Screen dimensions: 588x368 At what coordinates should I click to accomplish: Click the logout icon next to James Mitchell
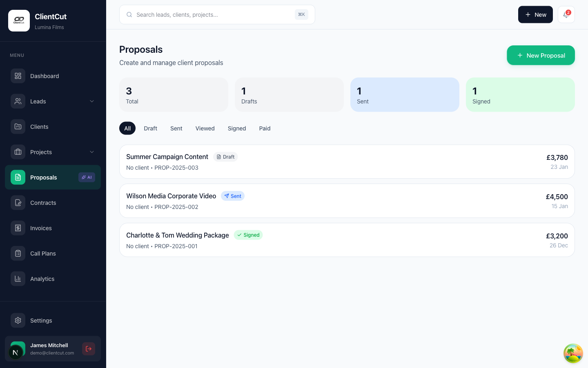(89, 349)
